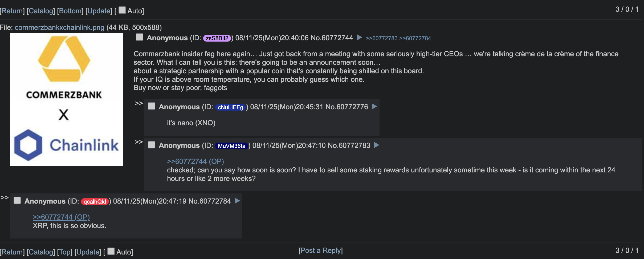
Task: Open the Catalog link at top
Action: [x=41, y=11]
